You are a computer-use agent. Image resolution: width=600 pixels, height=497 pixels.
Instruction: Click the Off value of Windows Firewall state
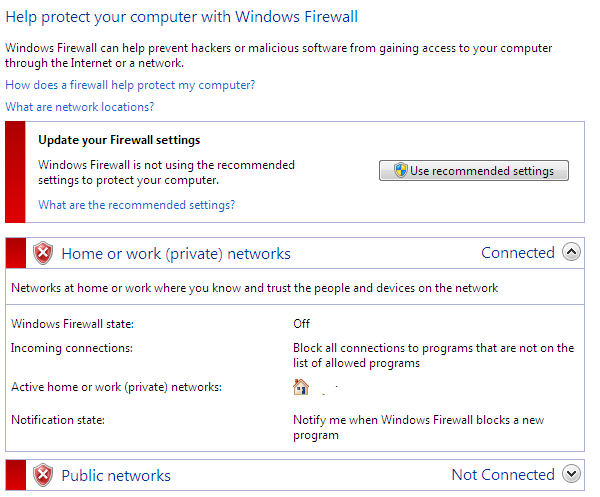pos(302,324)
